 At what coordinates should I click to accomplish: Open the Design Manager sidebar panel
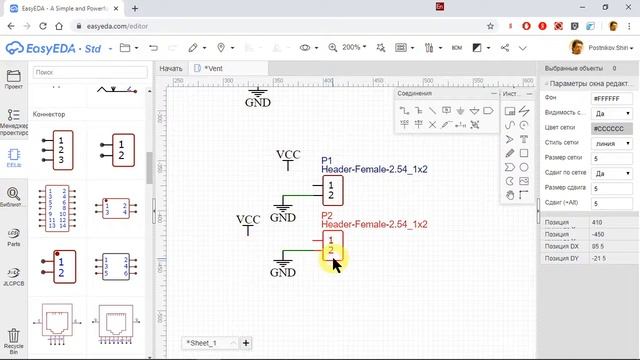click(13, 122)
